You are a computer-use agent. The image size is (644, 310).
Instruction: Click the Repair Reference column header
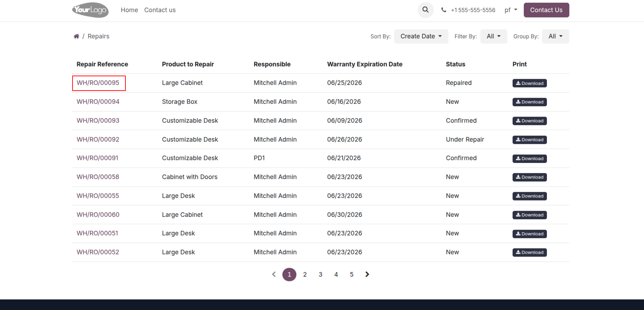point(102,64)
